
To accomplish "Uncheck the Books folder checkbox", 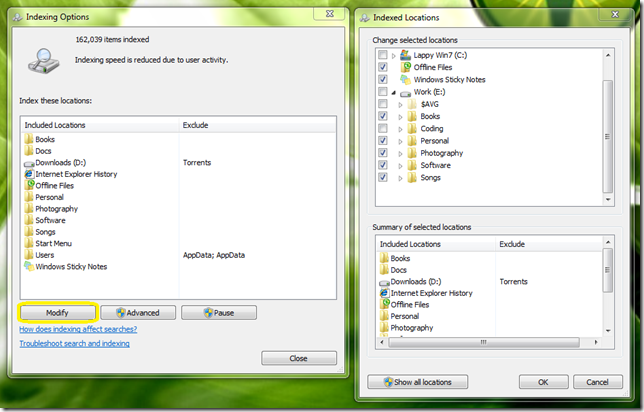I will (383, 116).
